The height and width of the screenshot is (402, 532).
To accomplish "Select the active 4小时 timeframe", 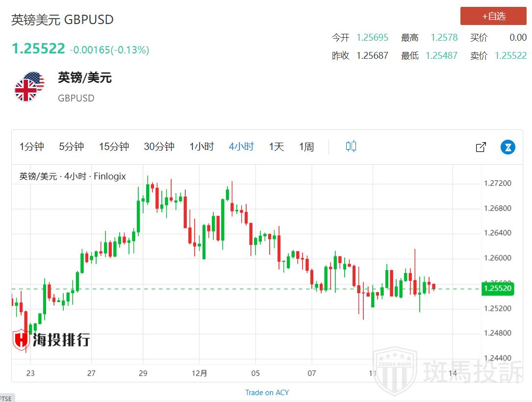I will [x=241, y=147].
